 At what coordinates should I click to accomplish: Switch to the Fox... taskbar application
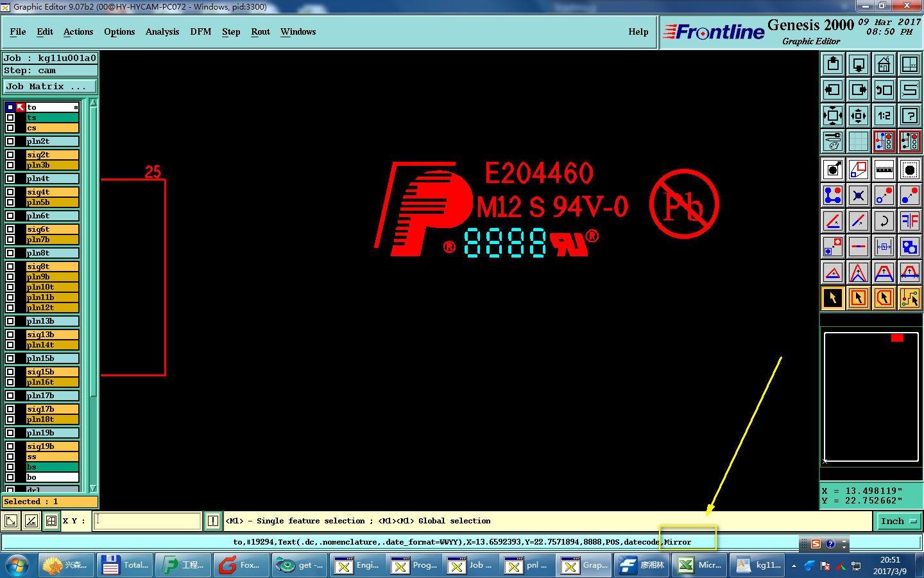(241, 565)
